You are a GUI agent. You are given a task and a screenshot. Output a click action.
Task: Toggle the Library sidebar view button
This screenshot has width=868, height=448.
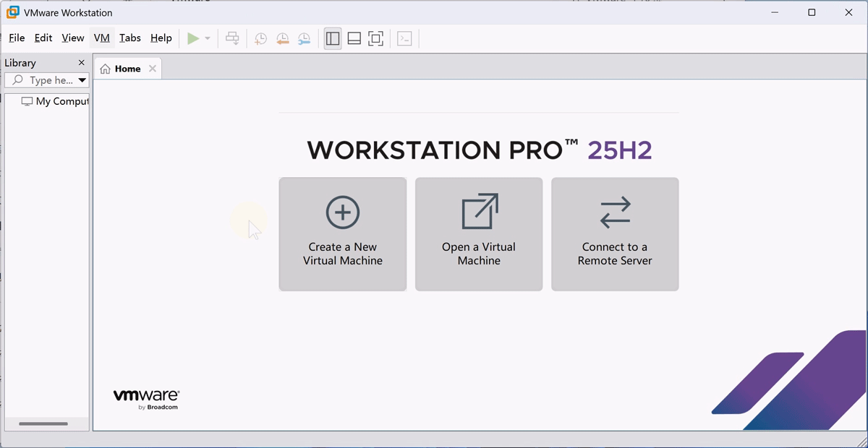(333, 38)
